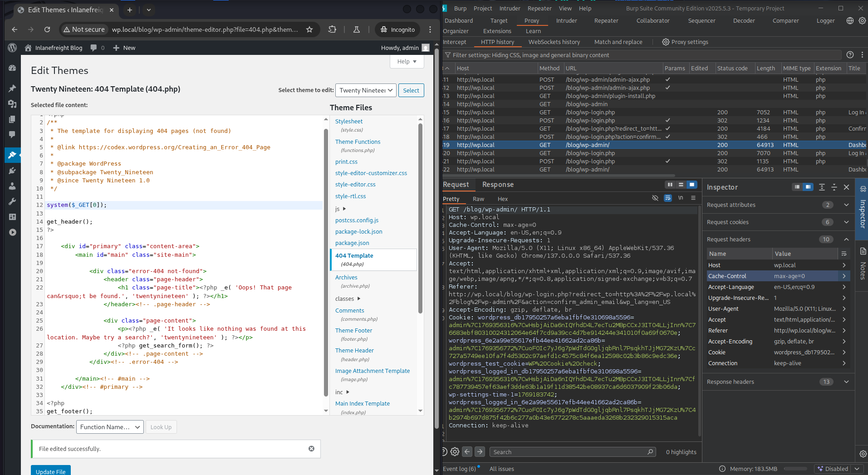Screen dimensions: 868x475
Task: Select the \n non-printable characters icon
Action: (681, 198)
